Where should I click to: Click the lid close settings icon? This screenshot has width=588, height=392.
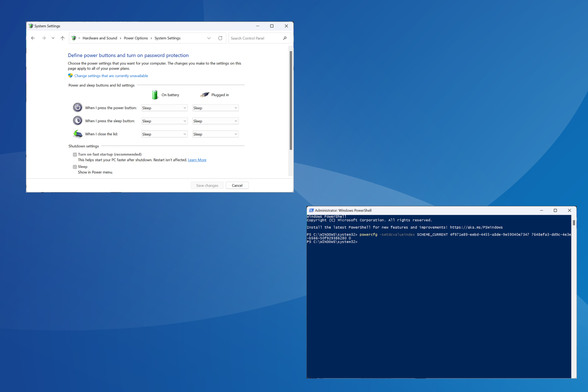pos(78,134)
